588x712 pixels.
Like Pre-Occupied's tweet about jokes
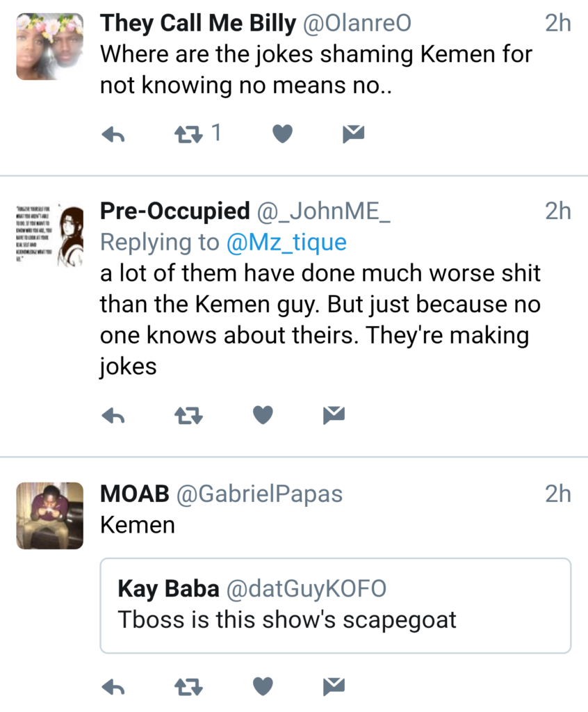click(x=263, y=416)
